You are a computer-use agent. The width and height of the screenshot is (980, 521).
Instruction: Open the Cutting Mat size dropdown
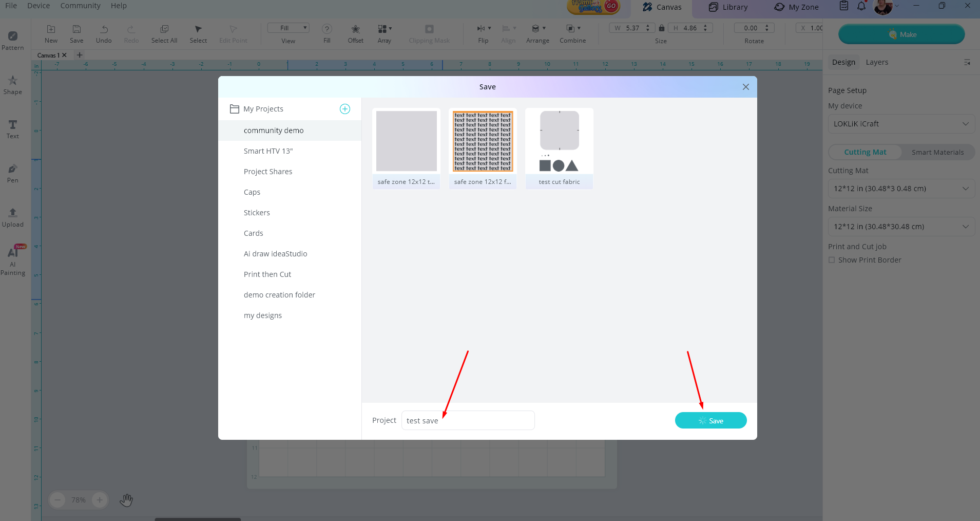pyautogui.click(x=901, y=189)
